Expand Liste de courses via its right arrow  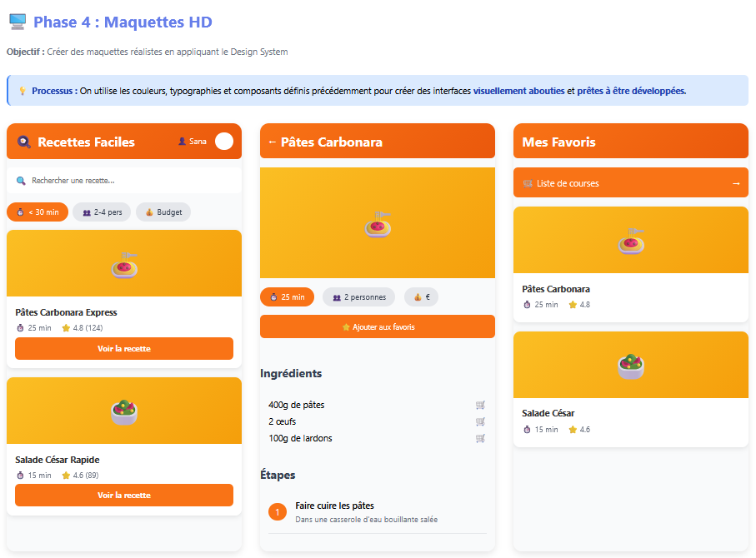[x=736, y=183]
